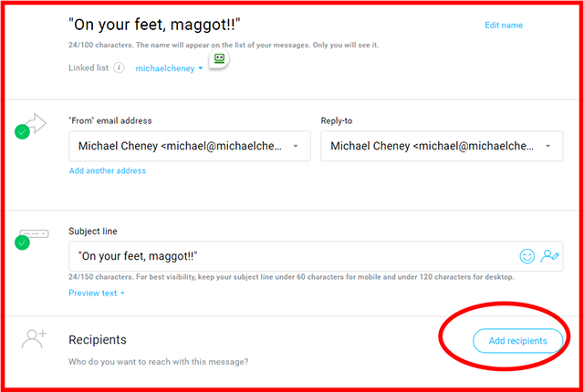The height and width of the screenshot is (392, 584).
Task: Click "Who do you want to reach" text
Action: click(x=158, y=362)
